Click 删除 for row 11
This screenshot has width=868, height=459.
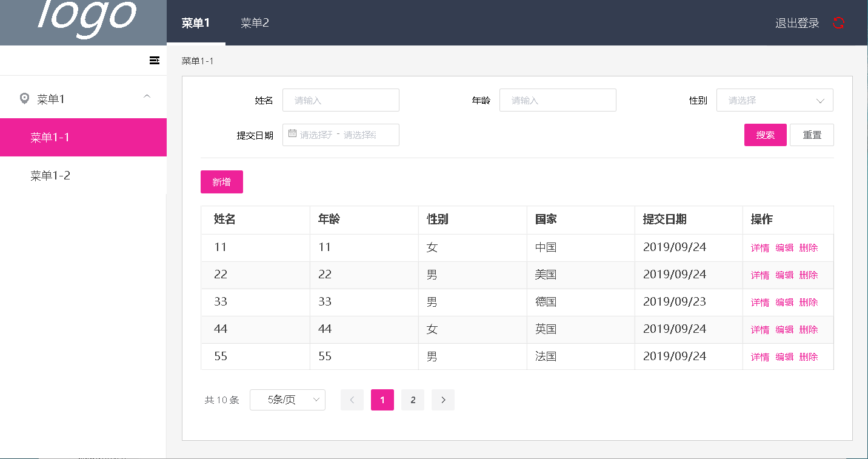point(809,247)
